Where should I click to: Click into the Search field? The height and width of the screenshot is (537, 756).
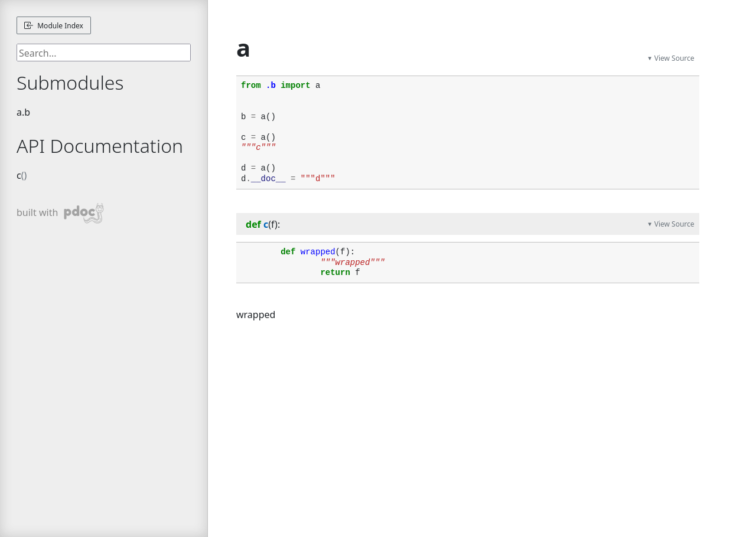(103, 53)
